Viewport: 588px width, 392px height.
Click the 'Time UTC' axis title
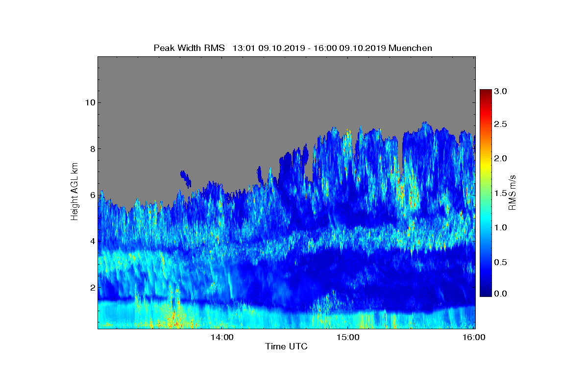287,347
